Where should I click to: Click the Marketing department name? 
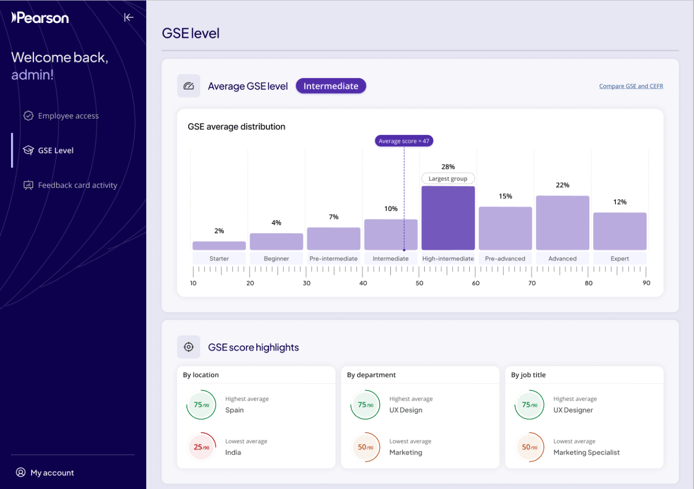point(406,452)
